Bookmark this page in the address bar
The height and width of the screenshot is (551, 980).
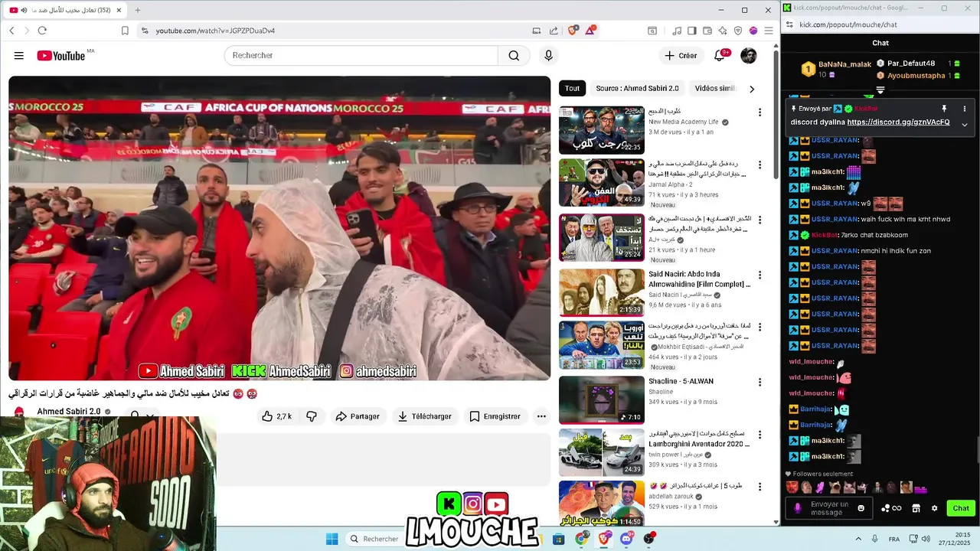pyautogui.click(x=125, y=31)
